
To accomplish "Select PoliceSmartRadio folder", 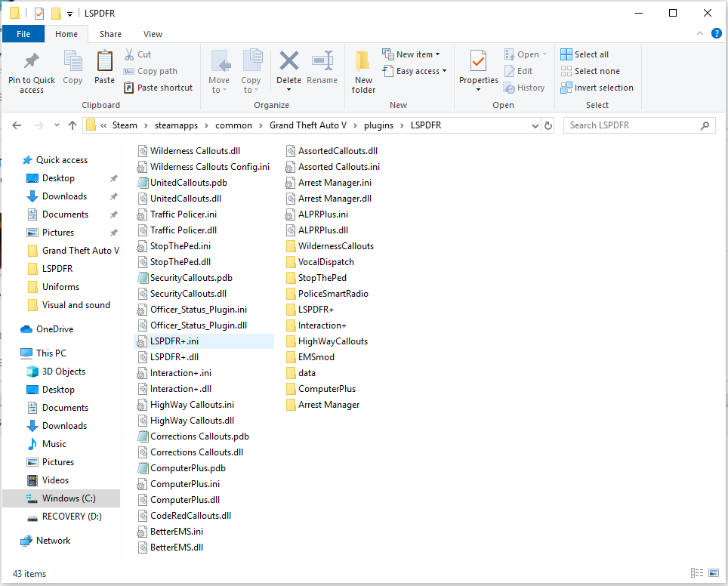I will point(333,294).
